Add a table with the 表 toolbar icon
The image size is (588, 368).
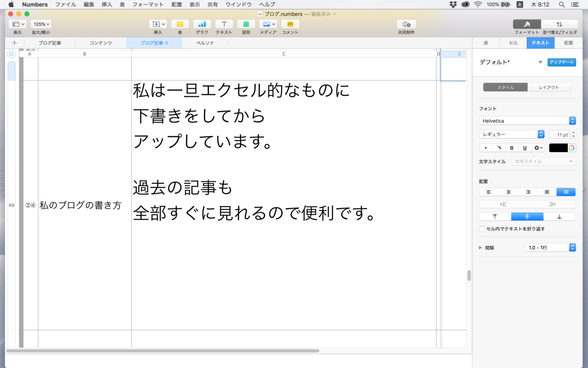coord(180,24)
